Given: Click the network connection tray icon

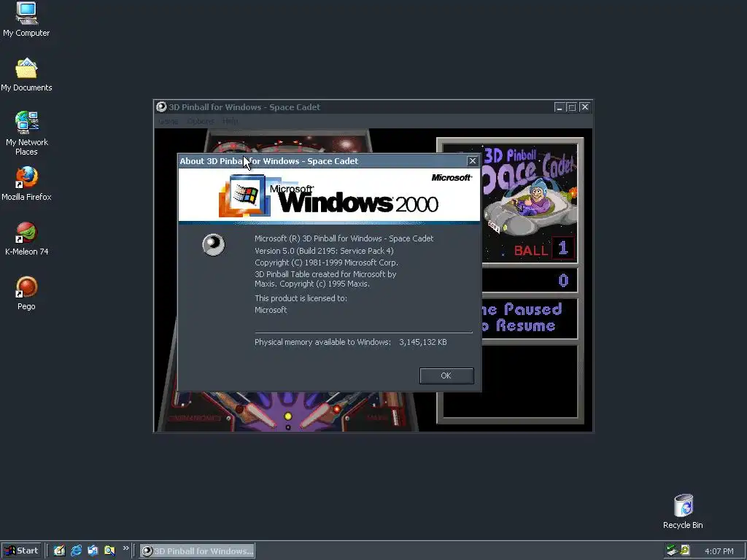Looking at the screenshot, I should 672,551.
